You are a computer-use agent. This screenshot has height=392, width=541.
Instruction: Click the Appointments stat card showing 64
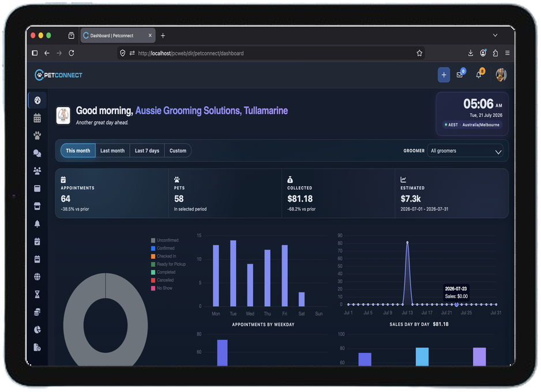tap(112, 193)
